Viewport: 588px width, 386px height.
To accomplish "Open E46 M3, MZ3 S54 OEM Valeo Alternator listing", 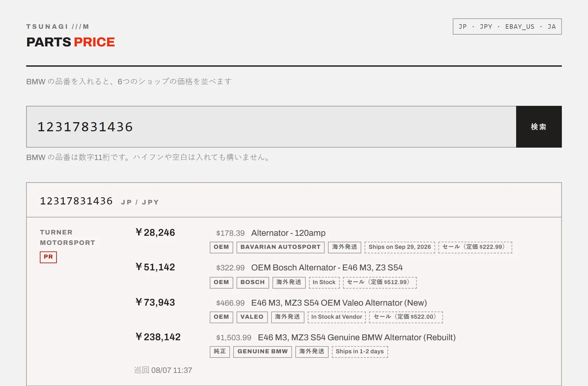I will pos(339,303).
